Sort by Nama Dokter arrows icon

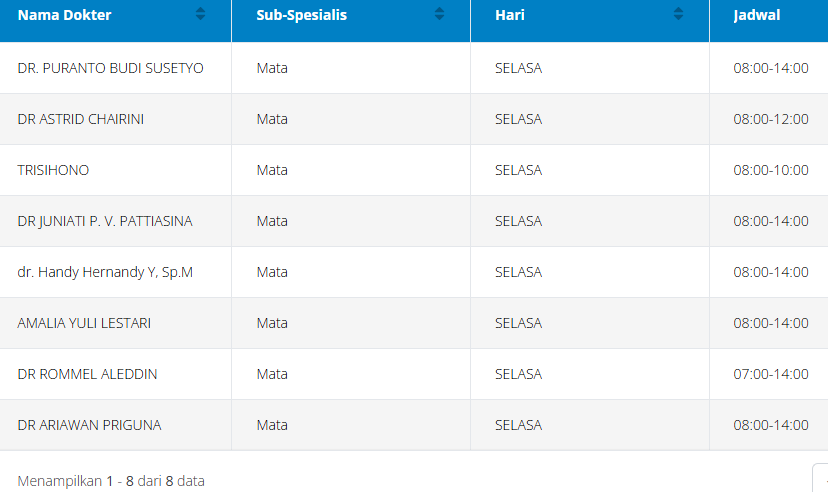click(200, 15)
